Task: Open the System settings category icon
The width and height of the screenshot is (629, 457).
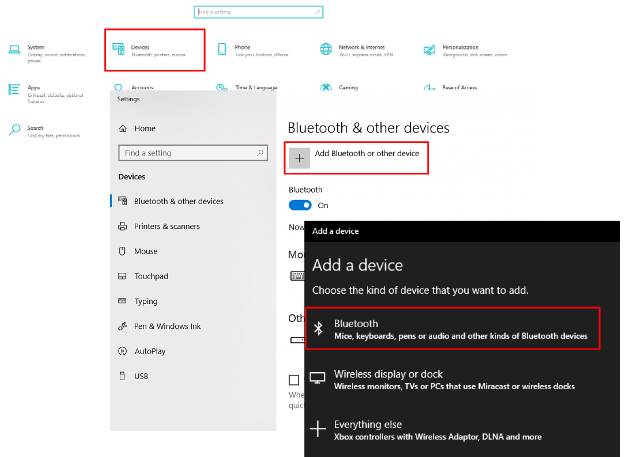Action: (14, 49)
